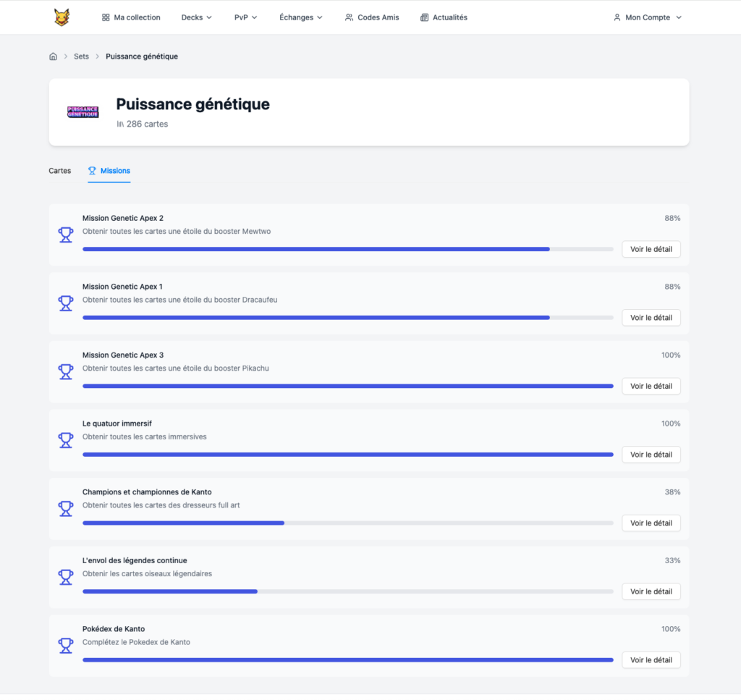Click the grid icon beside Ma collection
The width and height of the screenshot is (741, 700).
(106, 17)
